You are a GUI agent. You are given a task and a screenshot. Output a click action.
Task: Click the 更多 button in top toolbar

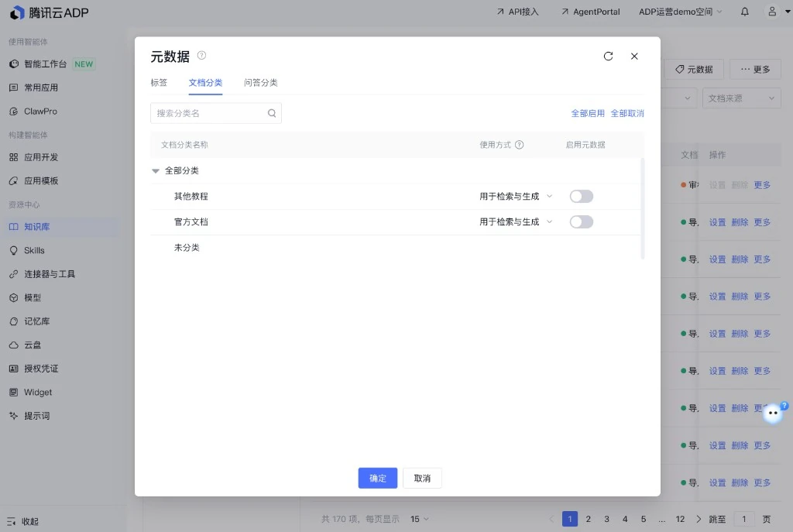click(756, 69)
